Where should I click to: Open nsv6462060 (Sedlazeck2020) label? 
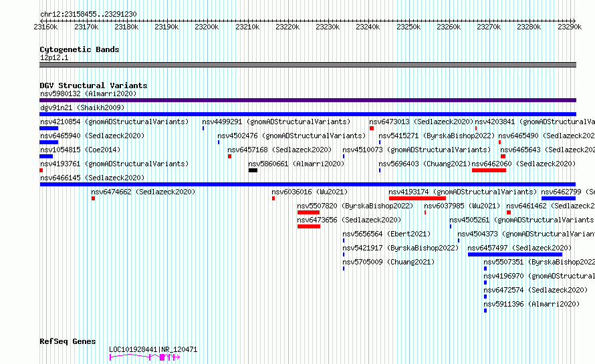point(523,164)
